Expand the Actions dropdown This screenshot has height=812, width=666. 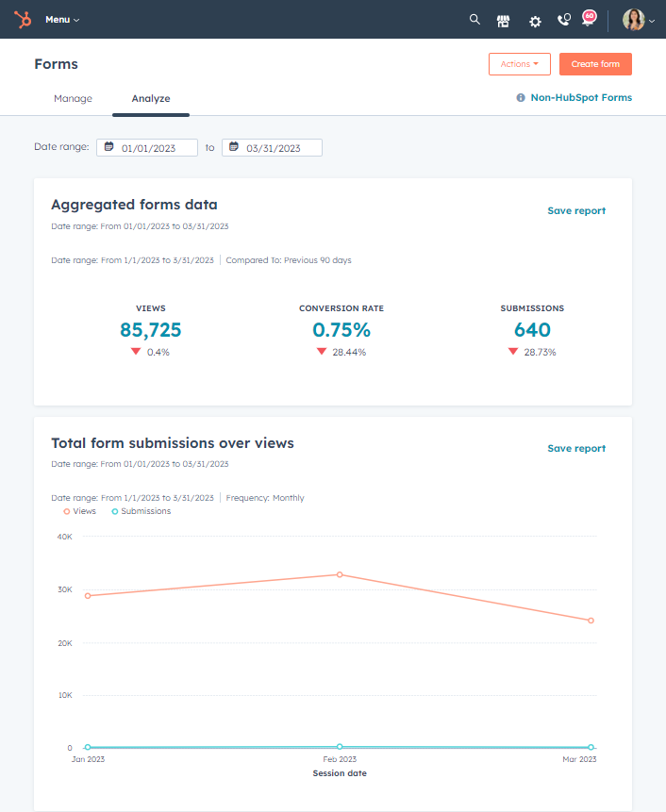coord(519,64)
